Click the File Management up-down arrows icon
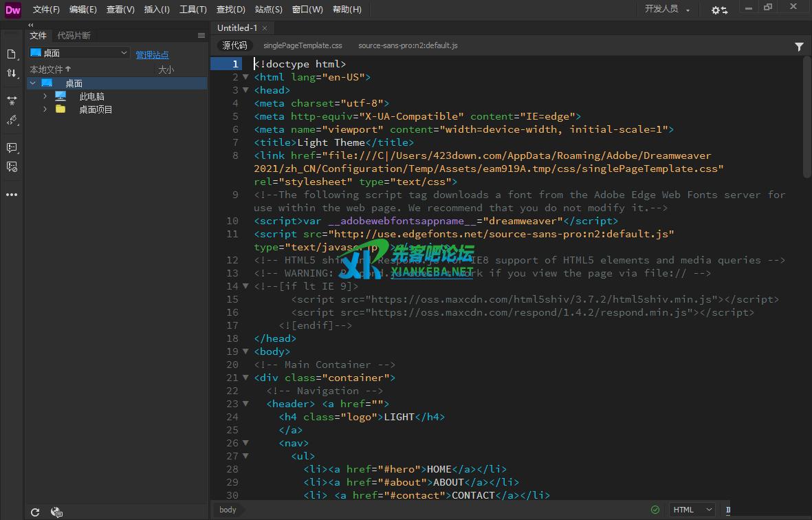Image resolution: width=812 pixels, height=520 pixels. point(12,74)
